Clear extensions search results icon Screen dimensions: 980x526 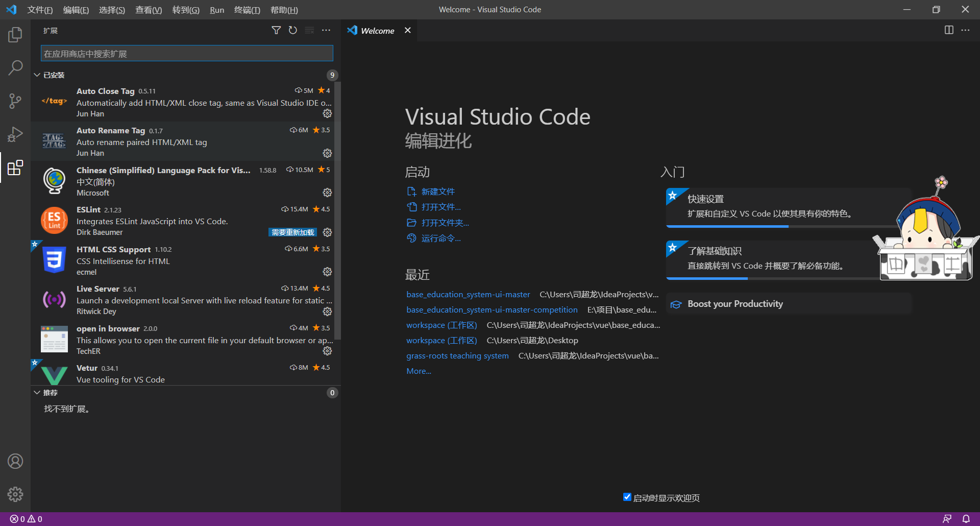(309, 31)
